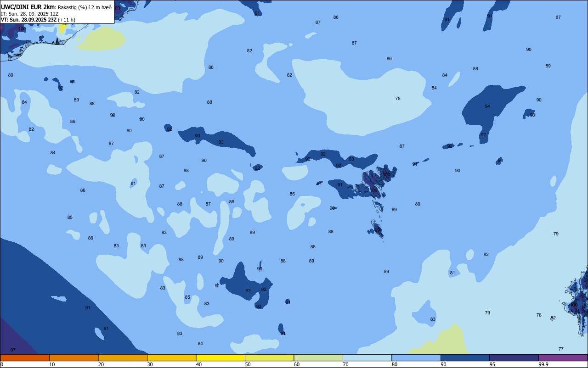Screen dimensions: 588x368
Task: Click the 'VT: Sun. 28.09.2025 23Z' line
Action: (x=29, y=20)
